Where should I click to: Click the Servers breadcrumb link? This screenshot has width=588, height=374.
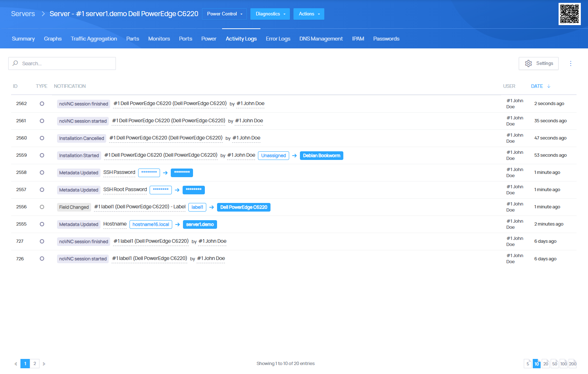(23, 14)
